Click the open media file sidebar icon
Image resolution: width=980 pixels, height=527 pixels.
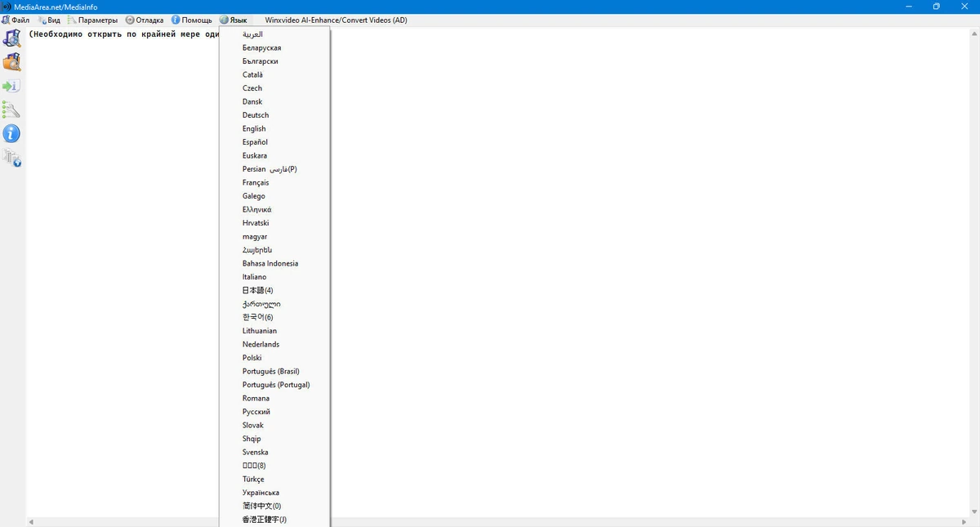pyautogui.click(x=11, y=38)
